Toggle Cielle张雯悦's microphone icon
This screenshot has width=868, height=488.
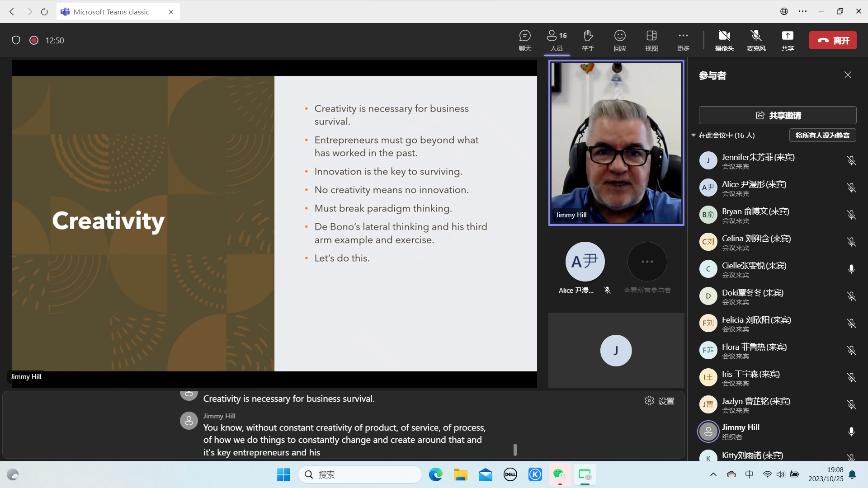[x=851, y=269]
